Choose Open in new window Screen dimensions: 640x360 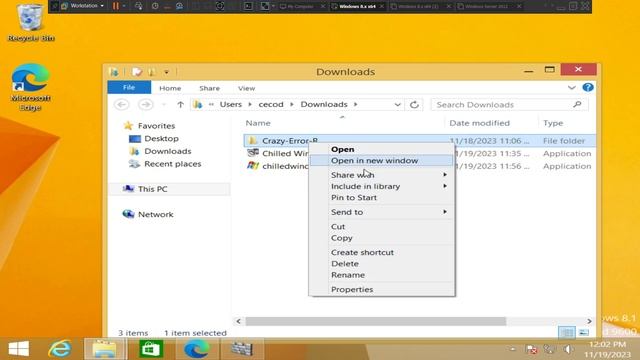click(382, 160)
